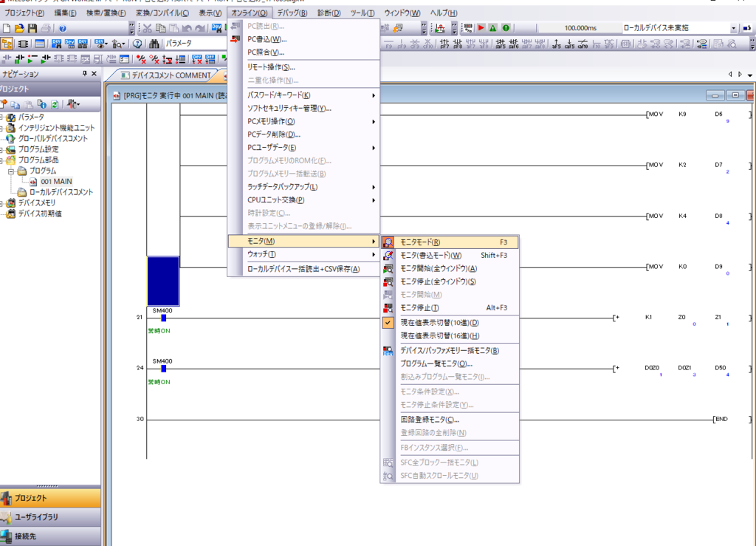Viewport: 756px width, 546px height.
Task: Select モニタ(書込モード) entry
Action: point(450,255)
